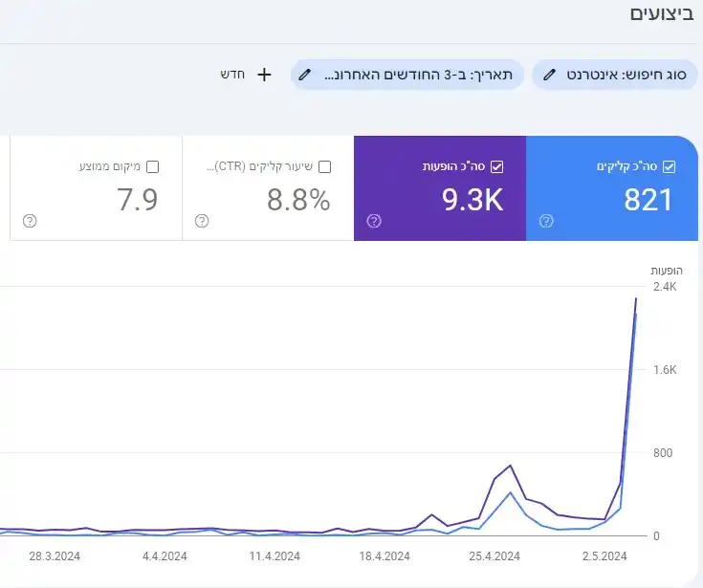Click the pencil icon on the date filter

tap(305, 75)
